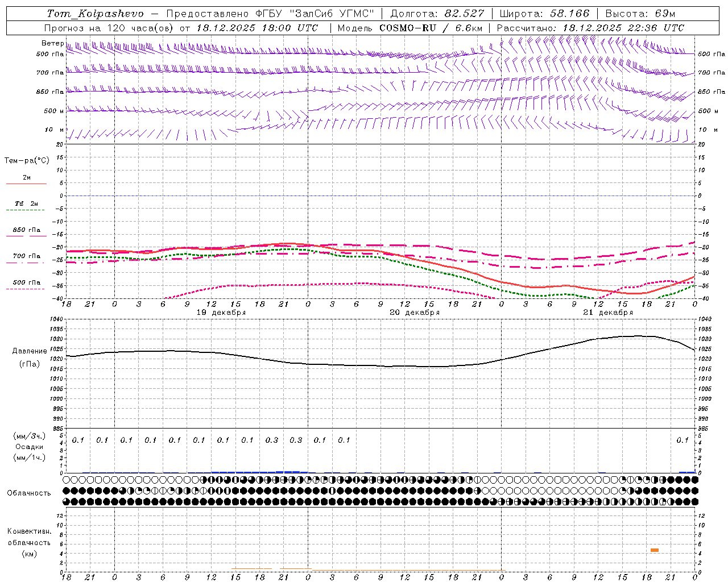Click the station name Tom_Kolpashevo

tap(95, 14)
